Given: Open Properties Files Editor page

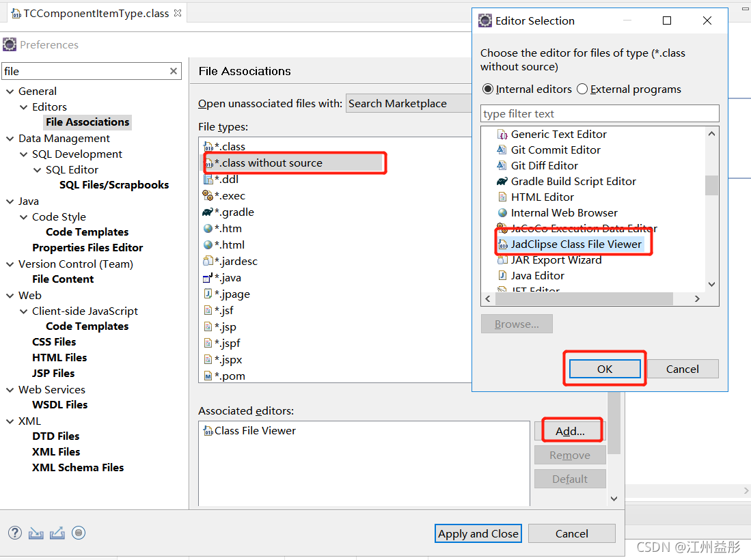Looking at the screenshot, I should click(87, 247).
